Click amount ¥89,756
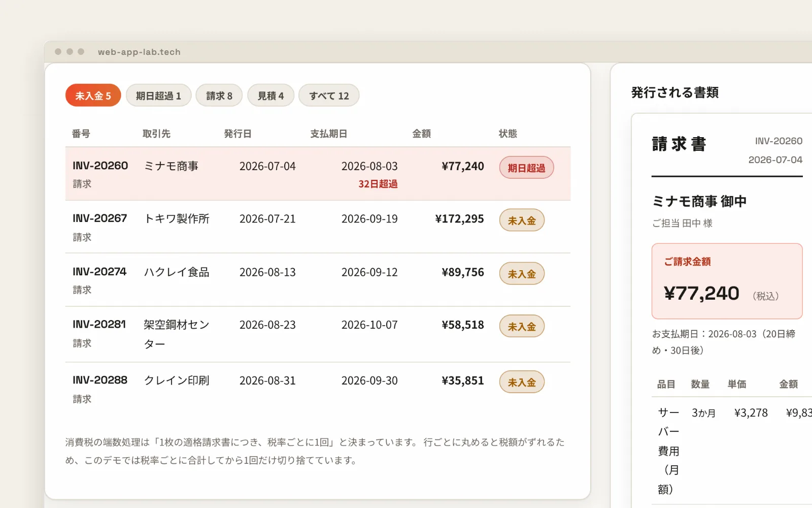Viewport: 812px width, 508px height. pos(463,272)
